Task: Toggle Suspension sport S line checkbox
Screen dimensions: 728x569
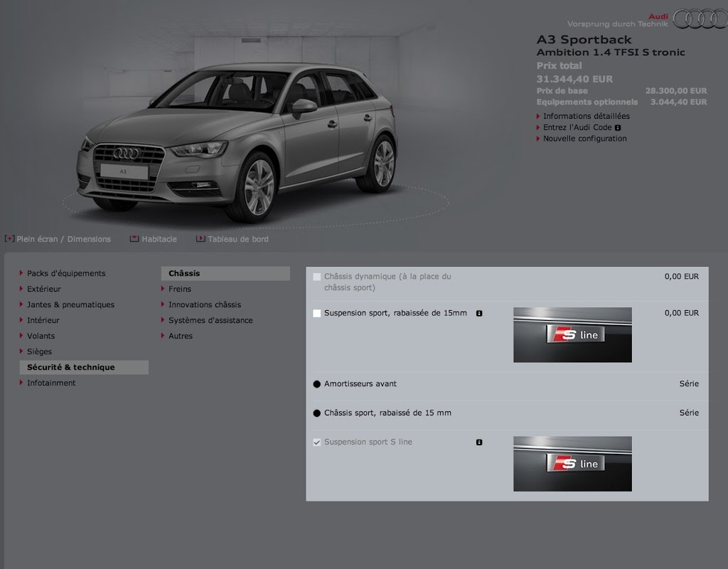Action: point(316,442)
